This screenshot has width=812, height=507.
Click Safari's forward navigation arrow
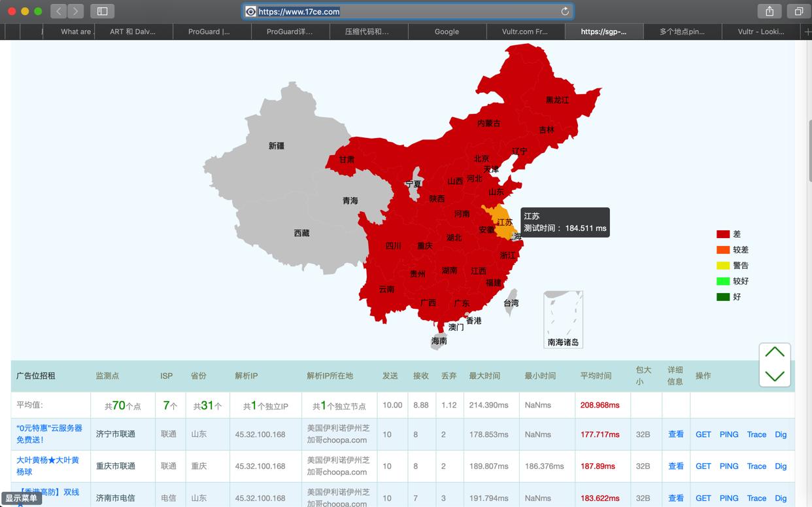tap(76, 11)
